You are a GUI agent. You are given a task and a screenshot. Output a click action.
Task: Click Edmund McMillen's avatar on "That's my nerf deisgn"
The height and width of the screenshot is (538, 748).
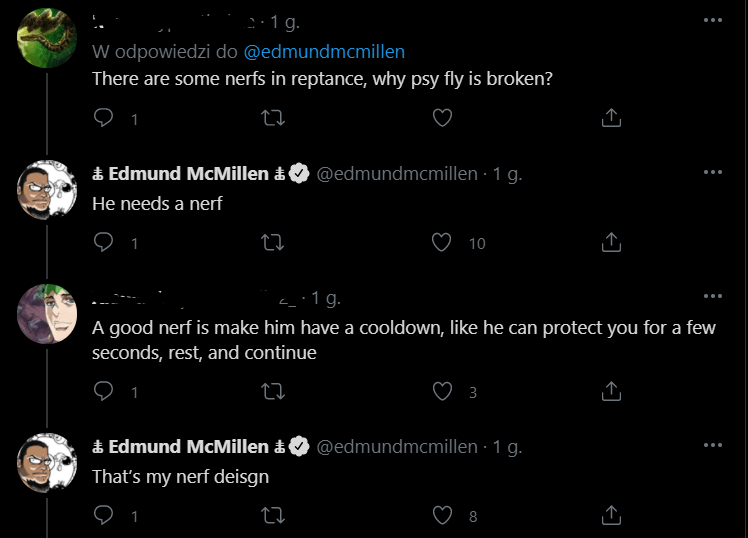[x=47, y=463]
